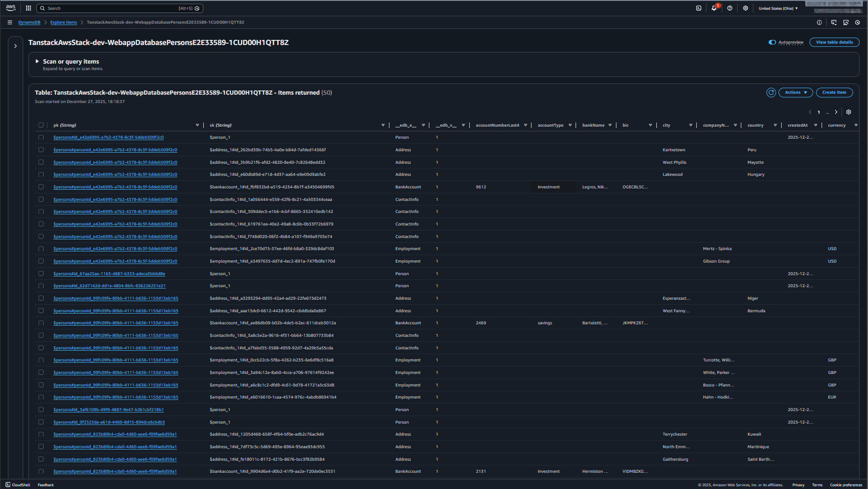This screenshot has width=868, height=489.
Task: Click View table details button
Action: 834,42
